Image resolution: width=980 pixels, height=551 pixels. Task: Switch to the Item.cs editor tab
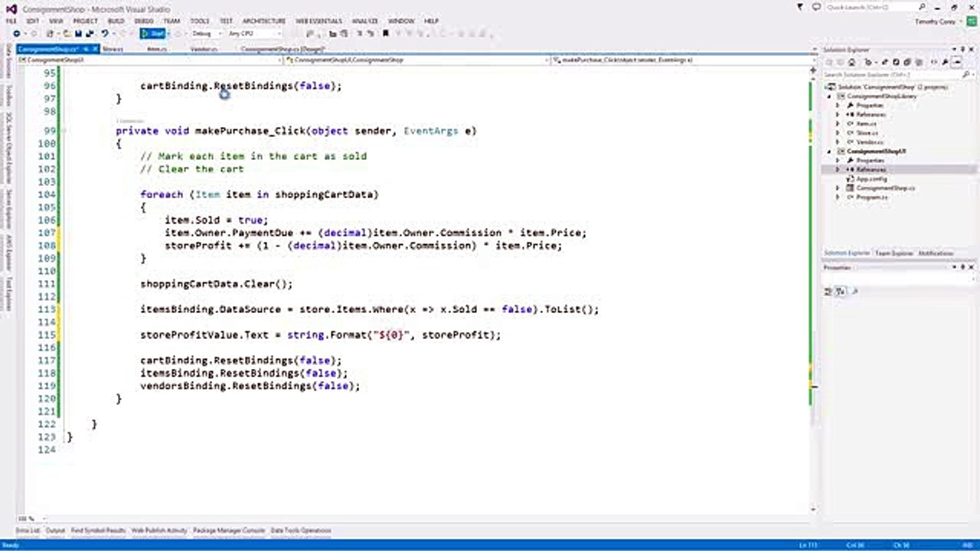[156, 49]
